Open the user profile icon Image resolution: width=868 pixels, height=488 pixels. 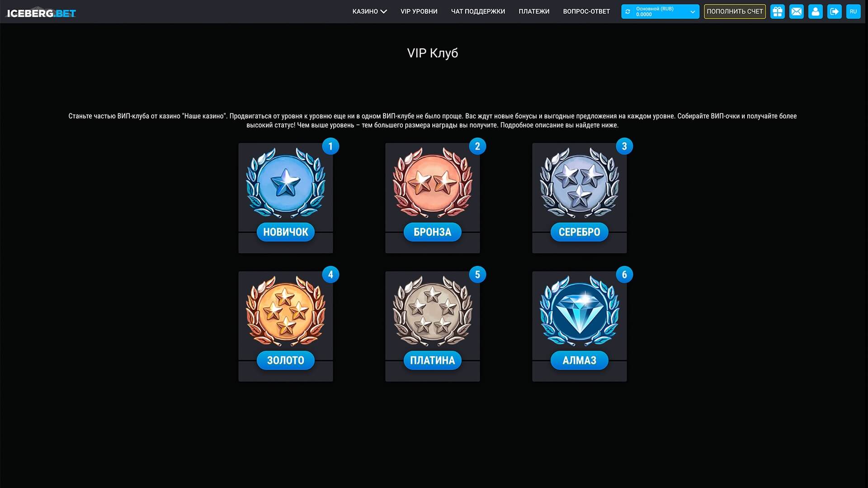(x=816, y=12)
